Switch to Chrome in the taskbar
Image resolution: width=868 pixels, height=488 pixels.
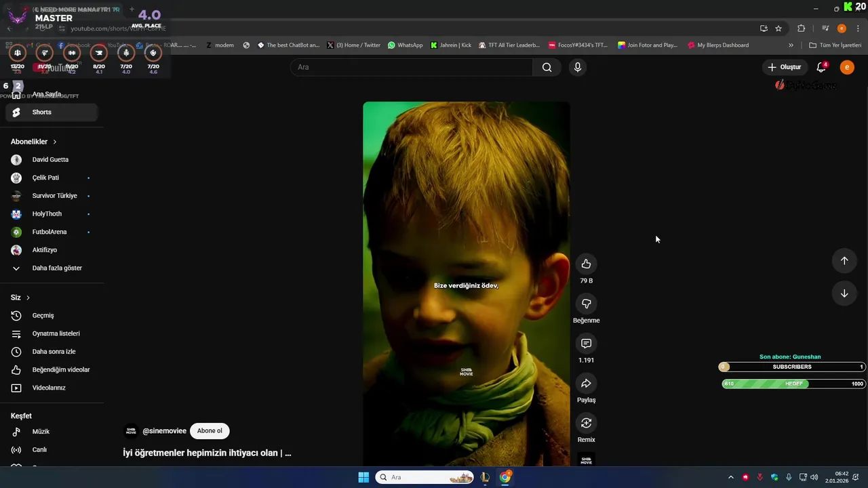(x=505, y=477)
